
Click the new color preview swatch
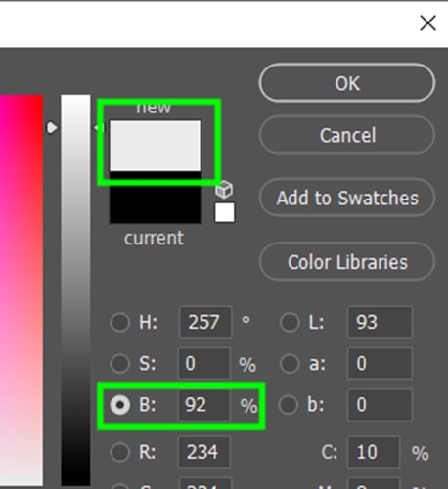156,146
